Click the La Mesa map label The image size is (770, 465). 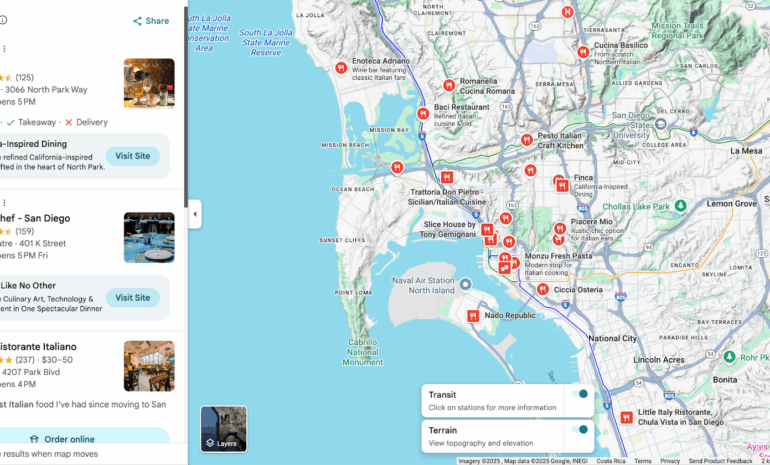pos(746,151)
